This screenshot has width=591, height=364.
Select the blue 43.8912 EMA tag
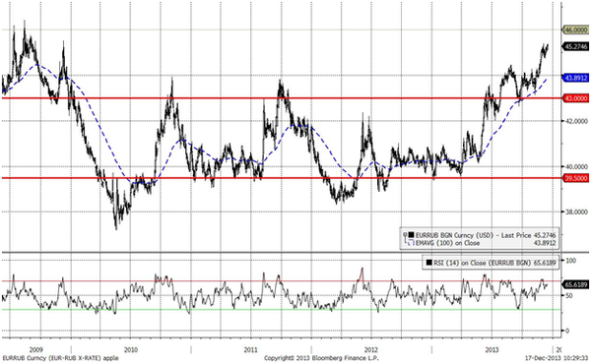click(575, 78)
